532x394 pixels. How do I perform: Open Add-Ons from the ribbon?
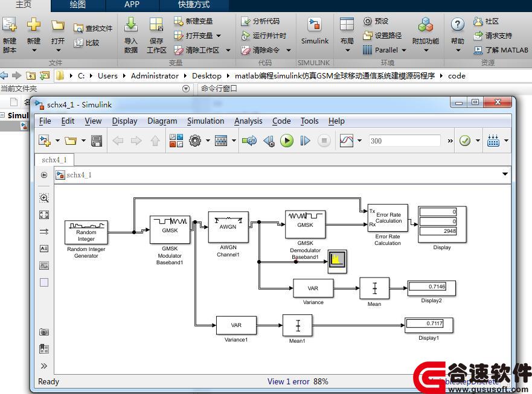coord(426,25)
